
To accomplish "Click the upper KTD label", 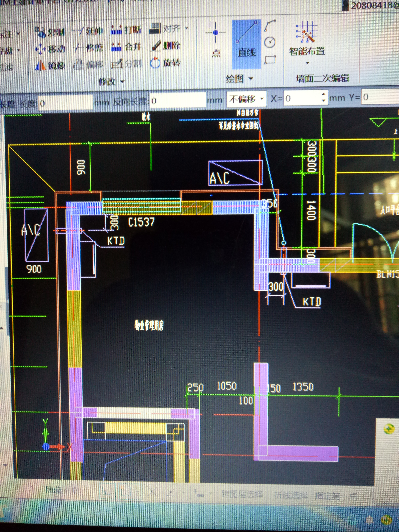I will click(x=116, y=241).
